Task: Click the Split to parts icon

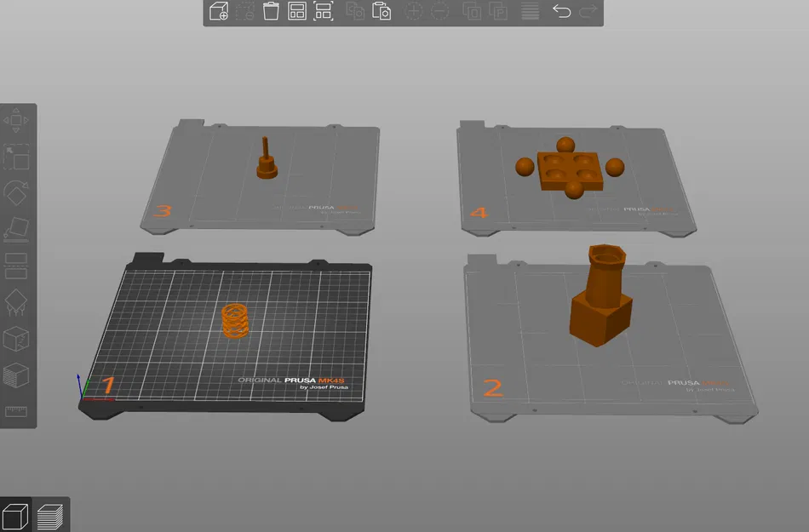Action: pyautogui.click(x=498, y=11)
